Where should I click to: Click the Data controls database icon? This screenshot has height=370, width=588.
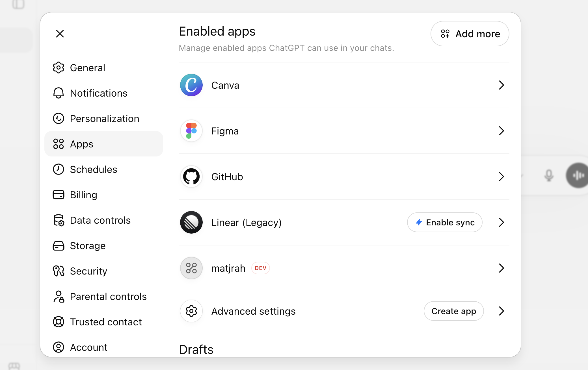click(59, 220)
